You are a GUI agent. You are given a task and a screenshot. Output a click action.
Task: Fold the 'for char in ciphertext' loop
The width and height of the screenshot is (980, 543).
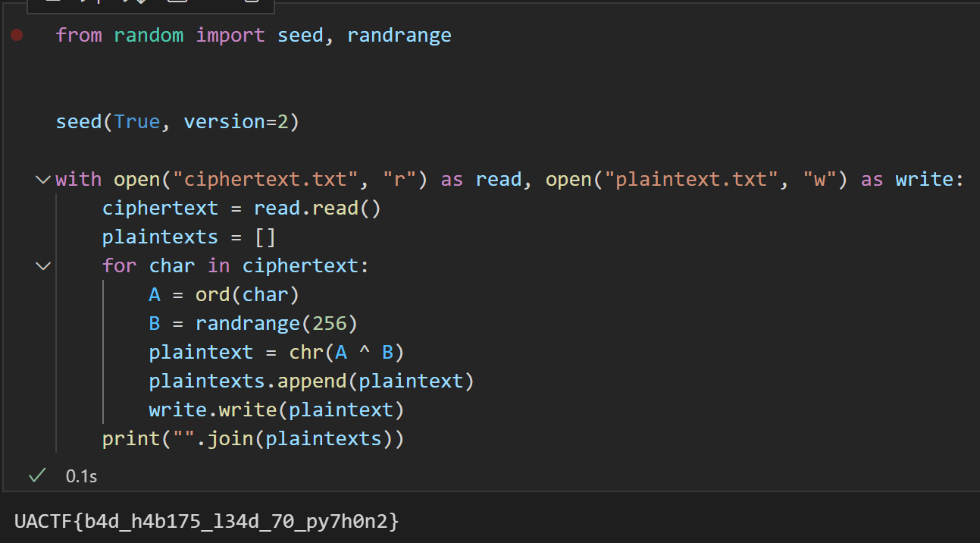43,266
